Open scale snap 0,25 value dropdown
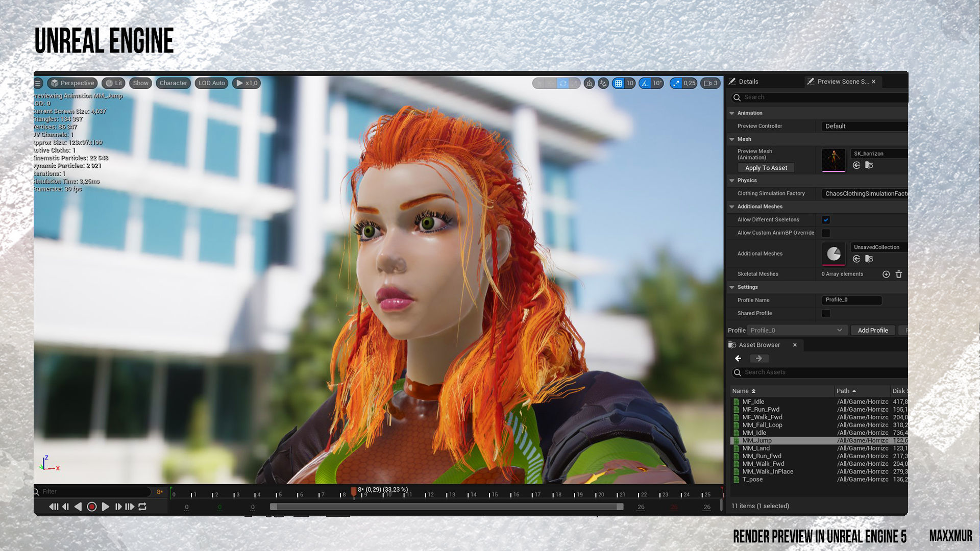The height and width of the screenshot is (551, 980). click(x=690, y=83)
